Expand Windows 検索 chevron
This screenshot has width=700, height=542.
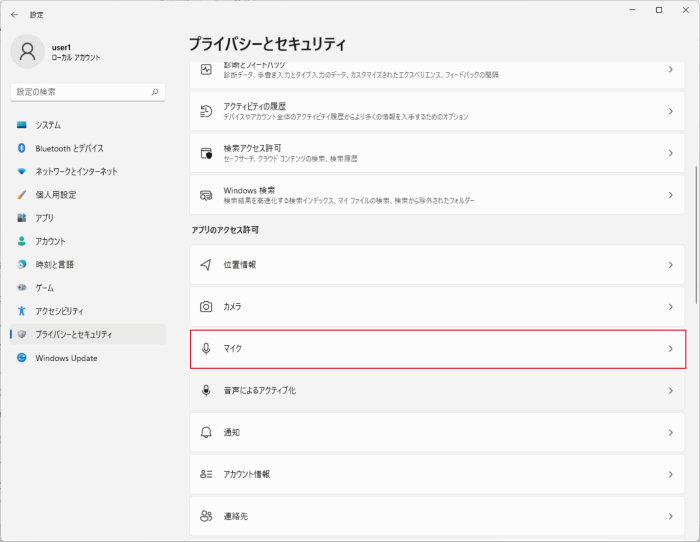(671, 195)
